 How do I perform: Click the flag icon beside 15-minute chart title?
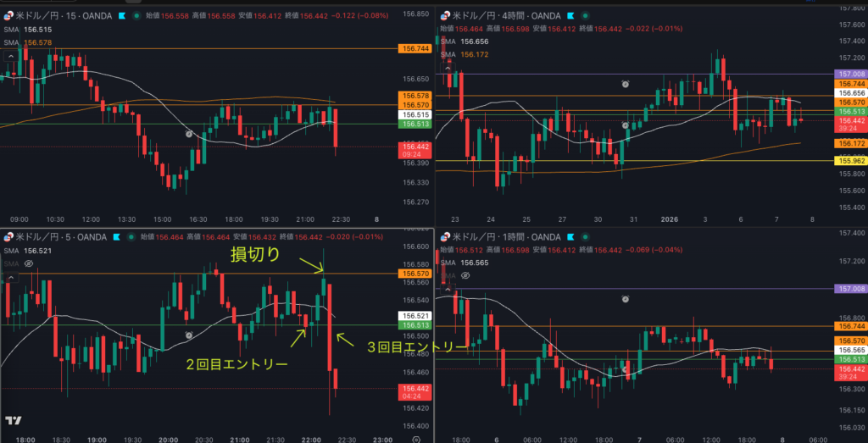(122, 15)
